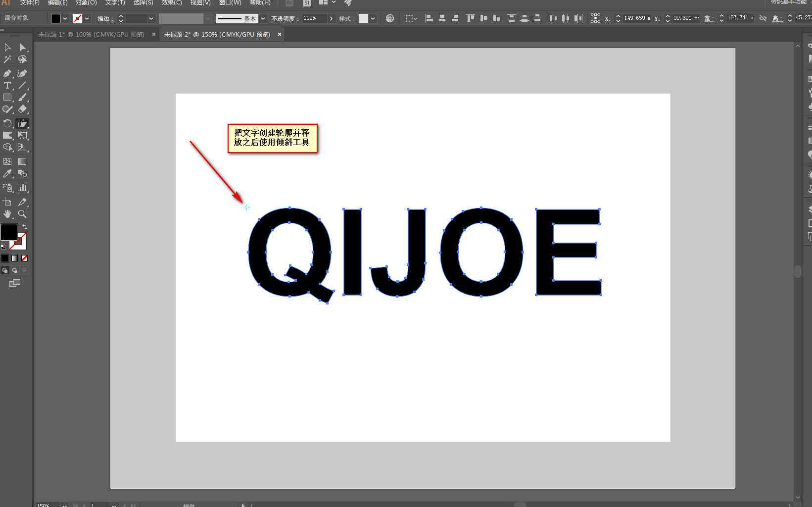Open the stroke color dropdown
This screenshot has height=507, width=812.
click(x=87, y=18)
